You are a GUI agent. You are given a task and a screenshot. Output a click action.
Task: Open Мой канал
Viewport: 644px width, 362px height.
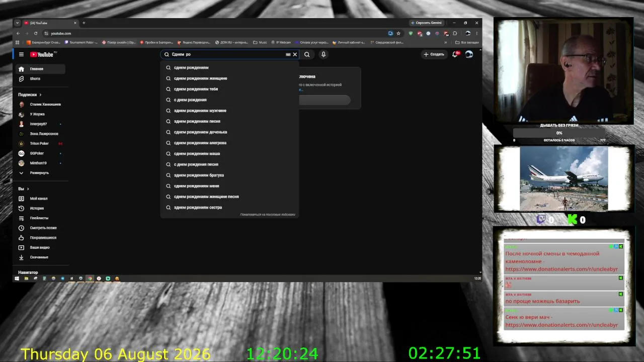point(40,199)
